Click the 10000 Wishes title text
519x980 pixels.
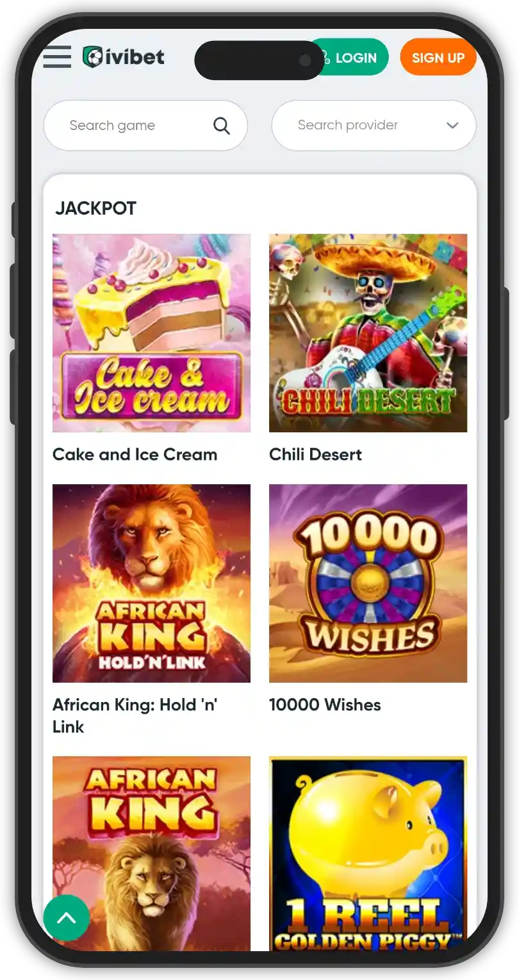point(325,705)
